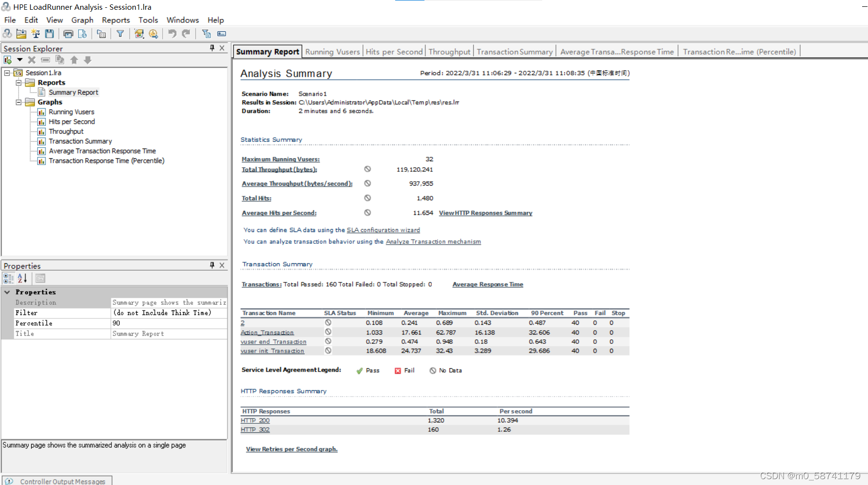Click the Set Global Filter funnel icon
The width and height of the screenshot is (868, 485).
120,34
